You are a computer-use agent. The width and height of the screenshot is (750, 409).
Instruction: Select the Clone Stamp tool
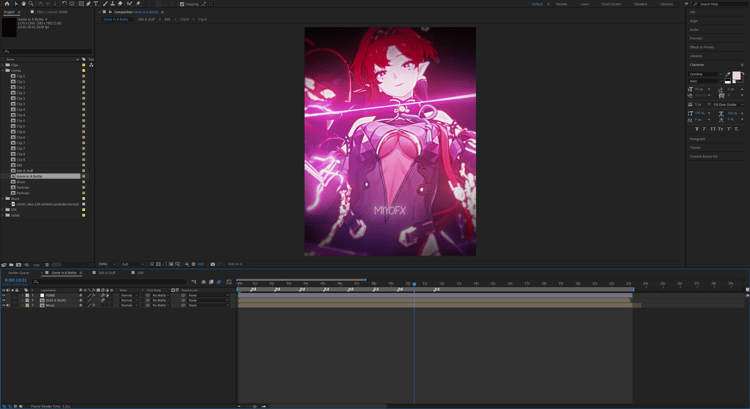point(112,4)
